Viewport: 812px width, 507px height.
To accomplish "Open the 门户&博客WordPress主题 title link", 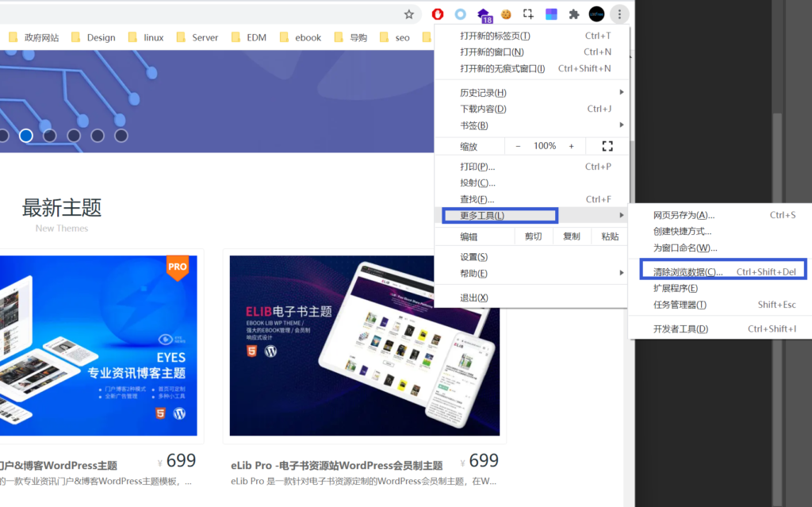I will click(59, 466).
